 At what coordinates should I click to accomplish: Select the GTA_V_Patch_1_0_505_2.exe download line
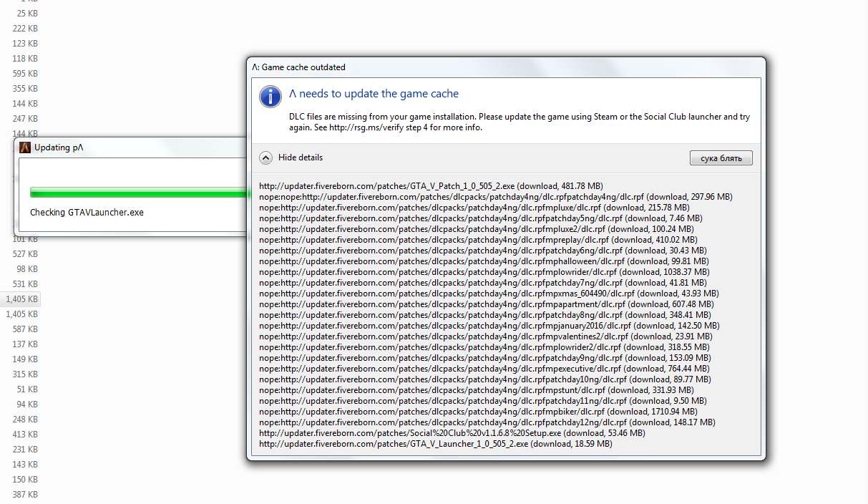431,186
